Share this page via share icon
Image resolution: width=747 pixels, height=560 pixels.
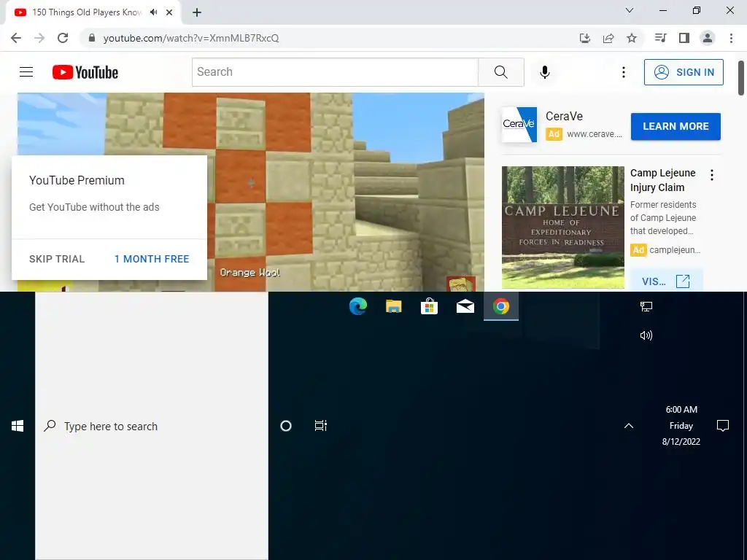pyautogui.click(x=608, y=38)
